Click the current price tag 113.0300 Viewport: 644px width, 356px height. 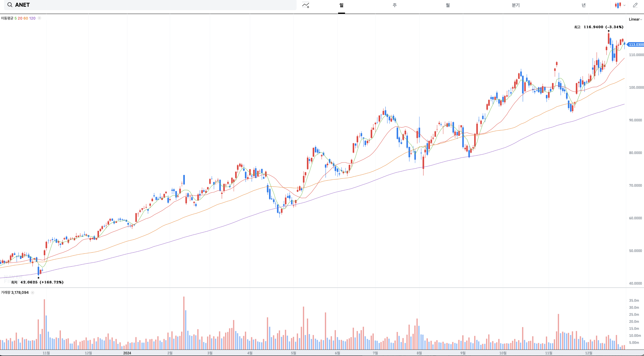(636, 45)
